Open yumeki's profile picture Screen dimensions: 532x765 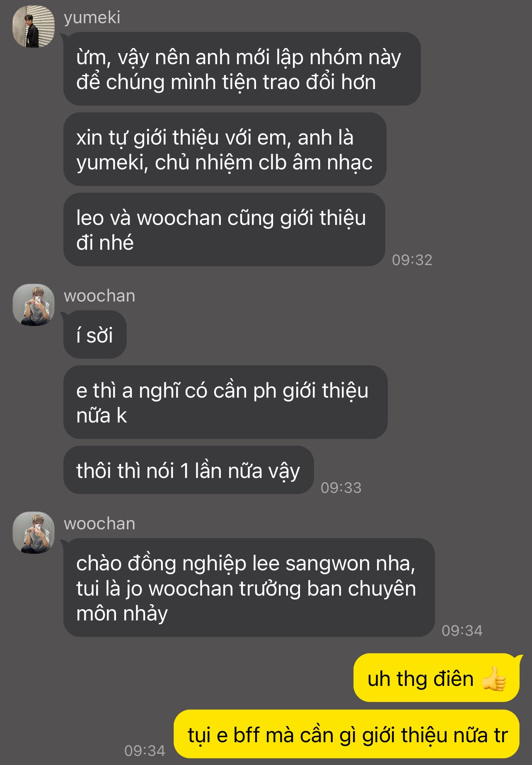(34, 27)
